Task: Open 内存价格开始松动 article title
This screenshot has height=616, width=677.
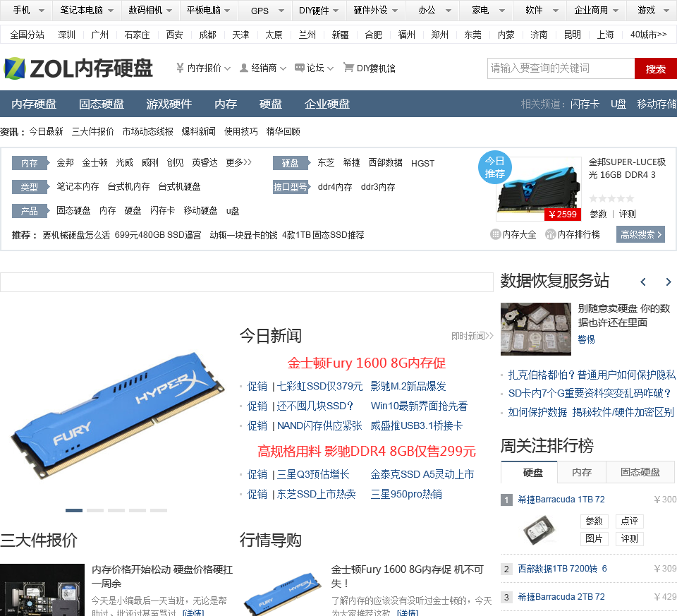Action: coord(162,576)
